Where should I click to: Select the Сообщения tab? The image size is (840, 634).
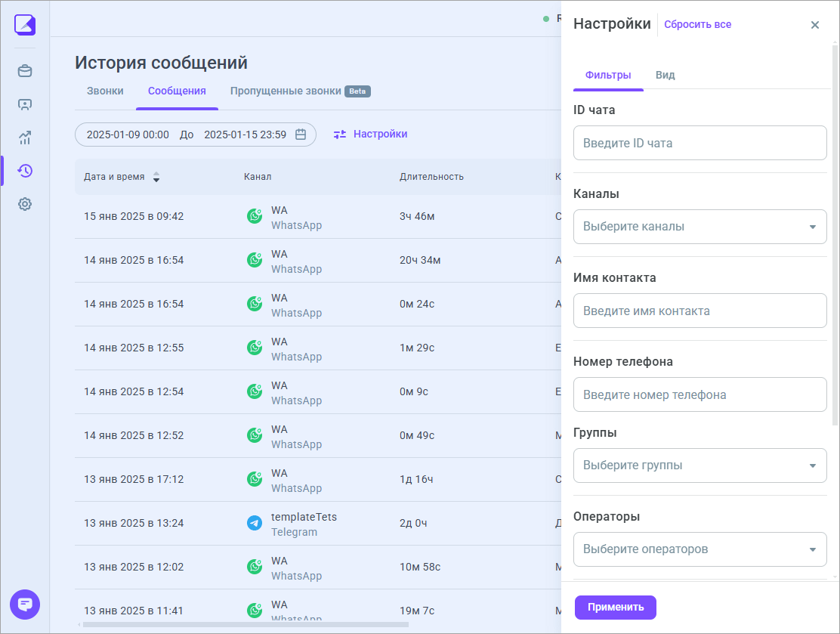pyautogui.click(x=177, y=91)
